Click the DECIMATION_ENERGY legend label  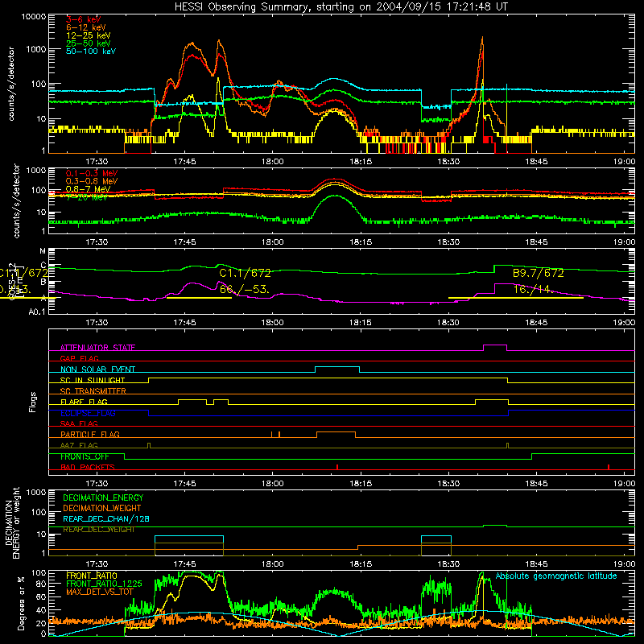103,497
